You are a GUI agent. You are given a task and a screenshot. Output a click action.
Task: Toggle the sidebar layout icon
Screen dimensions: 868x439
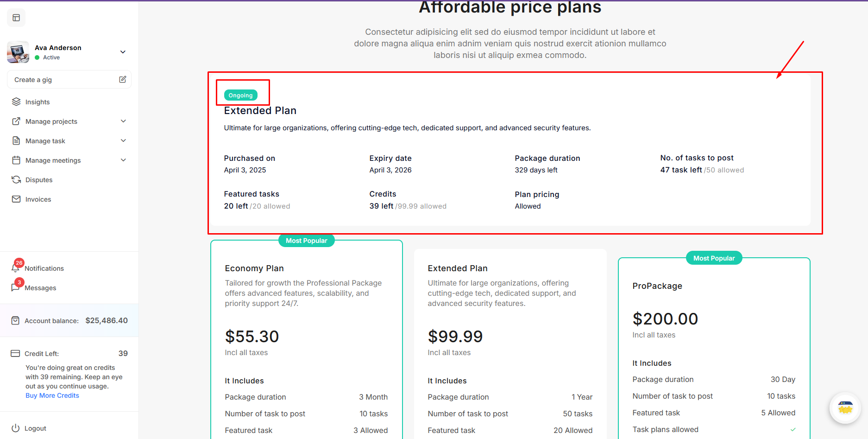click(x=16, y=18)
